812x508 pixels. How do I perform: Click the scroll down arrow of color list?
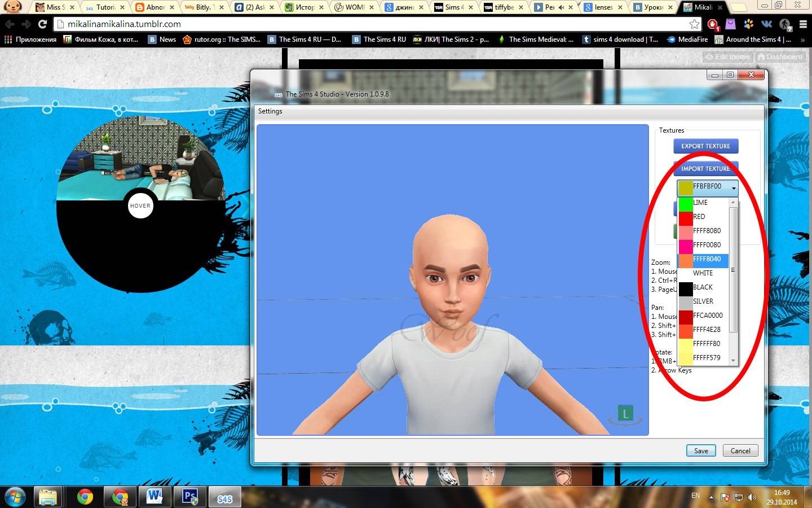tap(733, 360)
